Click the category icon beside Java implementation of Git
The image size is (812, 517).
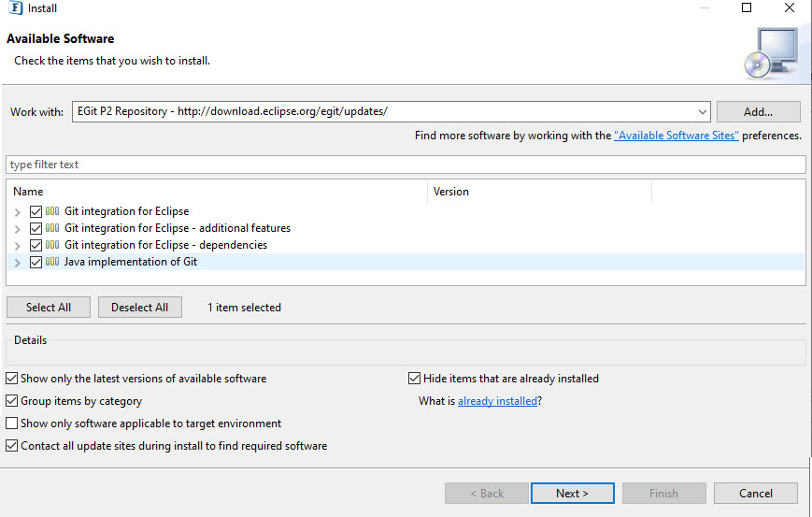pos(52,262)
